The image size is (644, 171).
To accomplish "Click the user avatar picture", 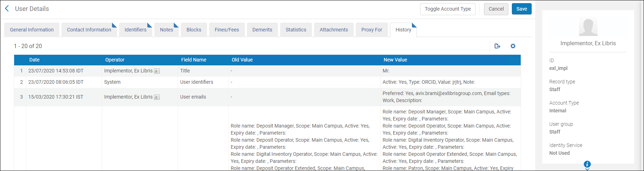I will [588, 27].
